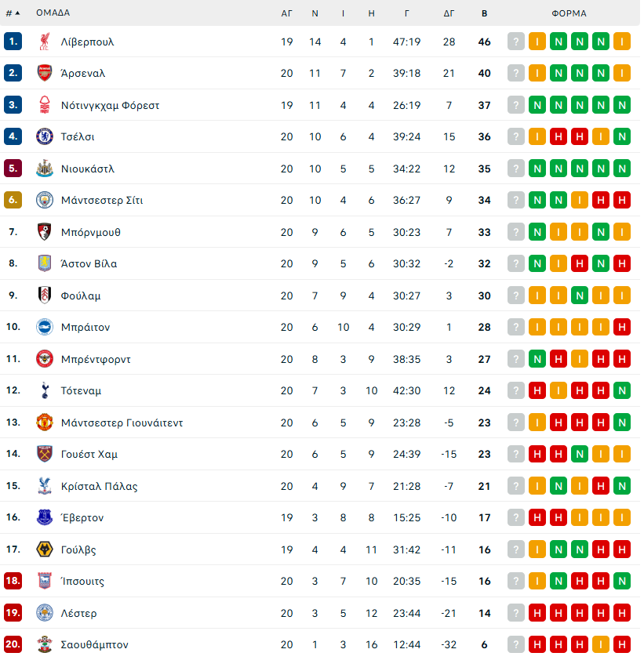Click Liverpool's gray question mark form badge

(515, 42)
